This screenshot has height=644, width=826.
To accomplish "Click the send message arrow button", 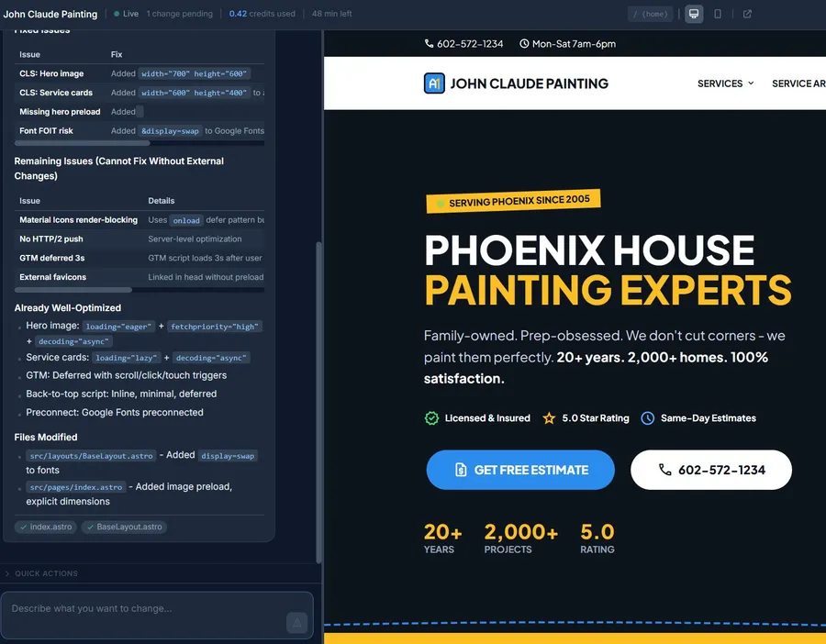I will (x=296, y=624).
